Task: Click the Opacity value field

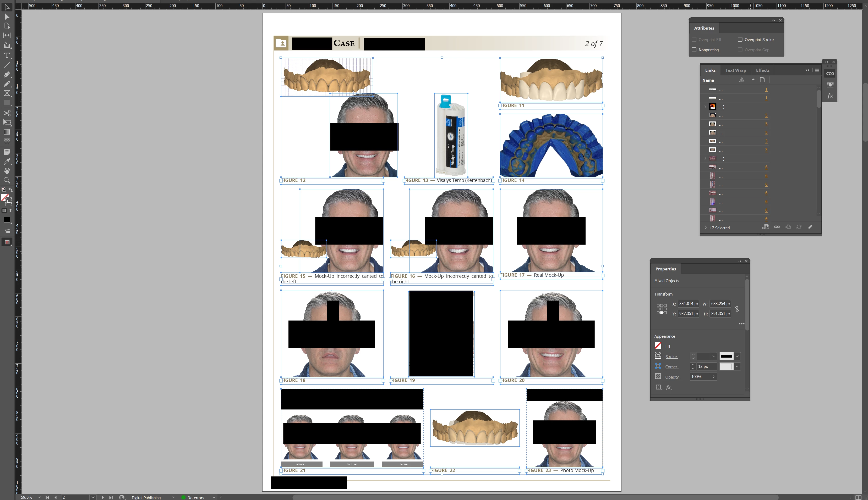Action: (x=700, y=377)
